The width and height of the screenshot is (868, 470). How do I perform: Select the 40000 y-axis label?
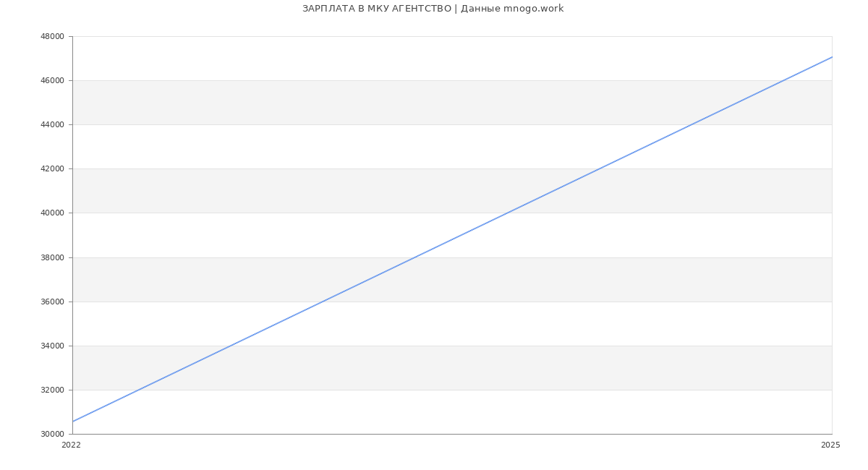click(x=51, y=213)
